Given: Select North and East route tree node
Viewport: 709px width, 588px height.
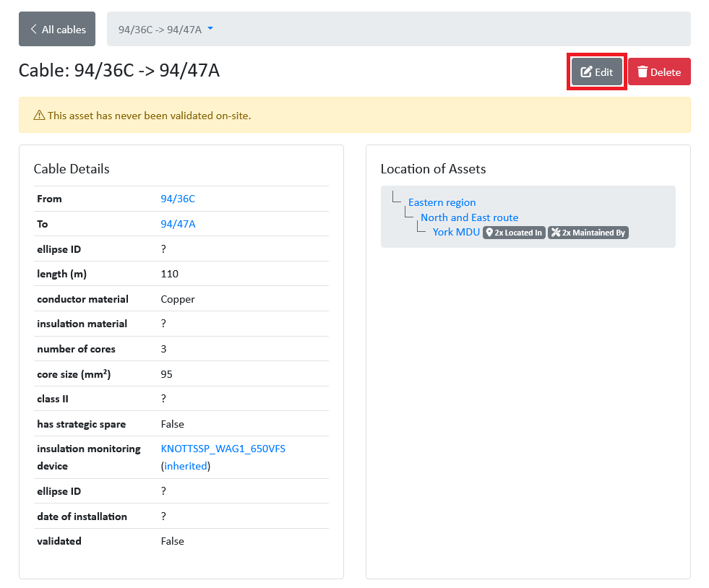Looking at the screenshot, I should [469, 217].
